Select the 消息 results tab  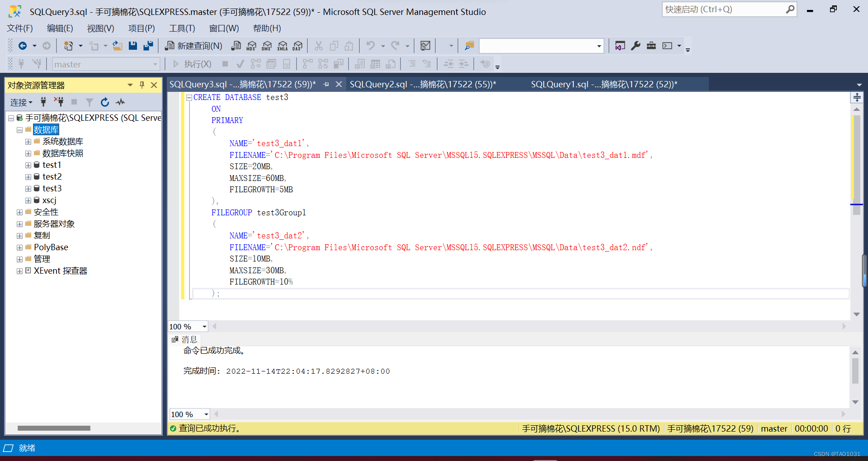tap(185, 339)
